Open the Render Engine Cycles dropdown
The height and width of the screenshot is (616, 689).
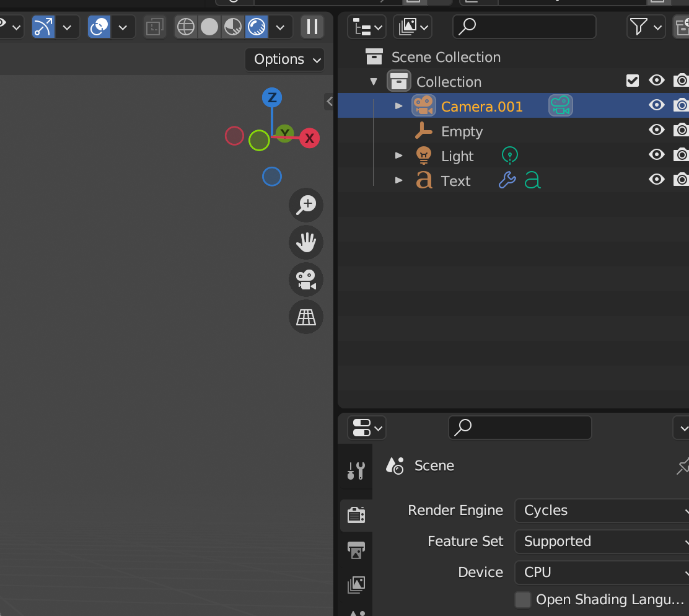coord(602,511)
